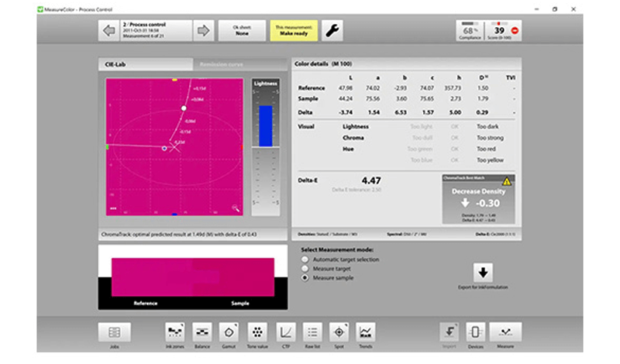Switch to the CIE-Lab tab

(x=146, y=64)
